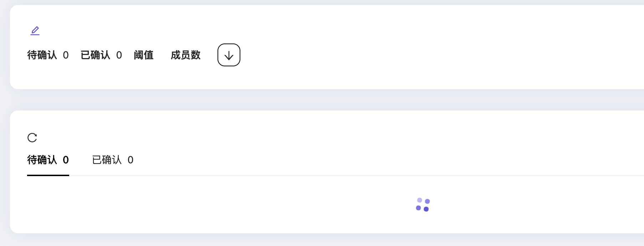Click the 成员数 text
Viewport: 644px width, 246px height.
point(185,55)
